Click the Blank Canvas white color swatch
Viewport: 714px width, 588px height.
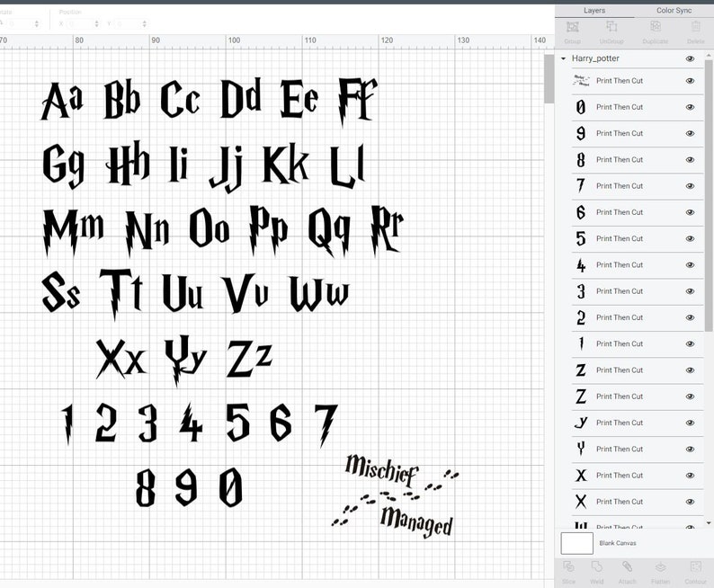pos(576,543)
